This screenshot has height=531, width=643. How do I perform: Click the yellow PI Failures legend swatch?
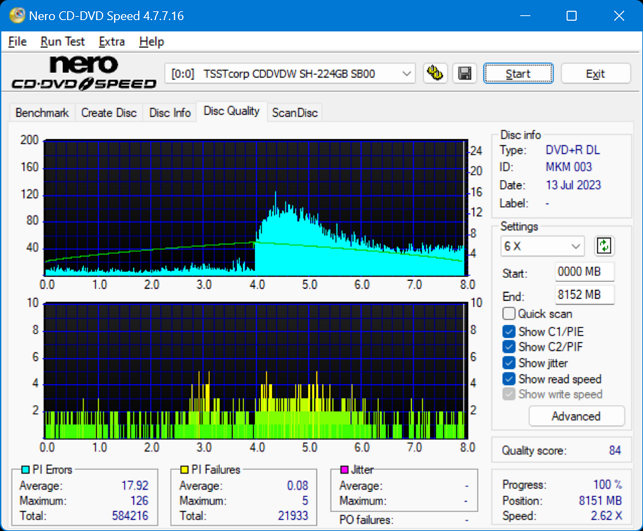[x=184, y=469]
